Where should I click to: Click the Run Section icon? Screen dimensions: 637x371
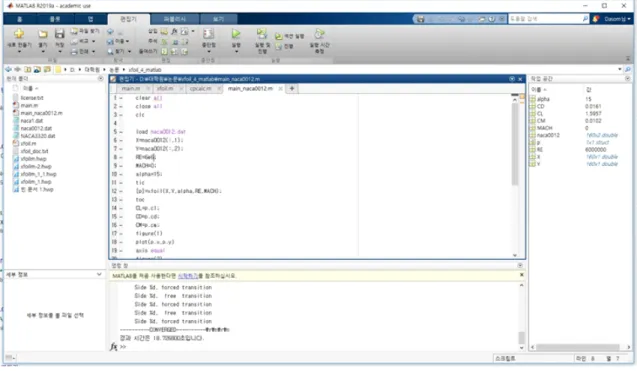click(278, 37)
